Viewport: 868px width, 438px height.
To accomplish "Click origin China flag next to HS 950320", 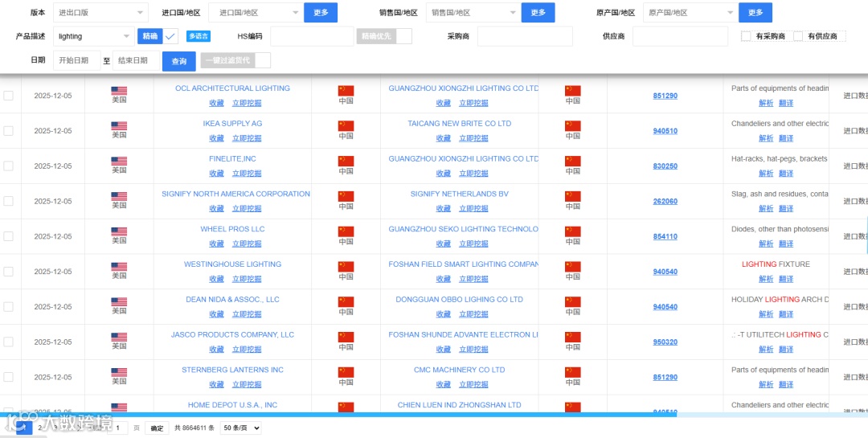I will click(573, 337).
